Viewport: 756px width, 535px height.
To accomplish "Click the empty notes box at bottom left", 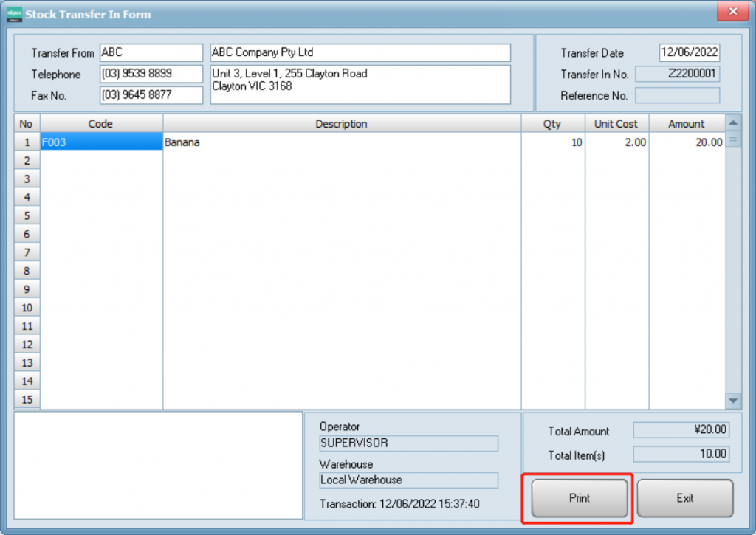I will [158, 465].
